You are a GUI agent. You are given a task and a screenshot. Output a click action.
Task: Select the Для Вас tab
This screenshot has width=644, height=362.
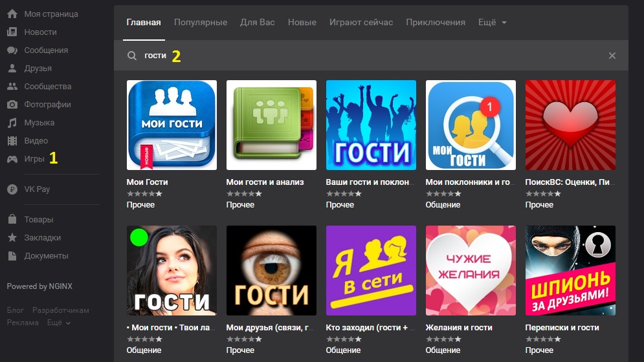[258, 22]
